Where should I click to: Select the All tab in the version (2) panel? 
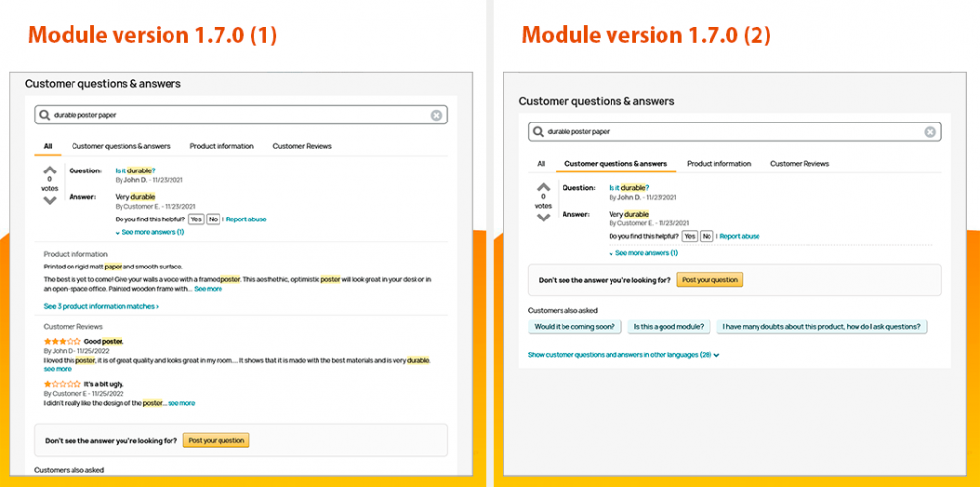coord(541,164)
